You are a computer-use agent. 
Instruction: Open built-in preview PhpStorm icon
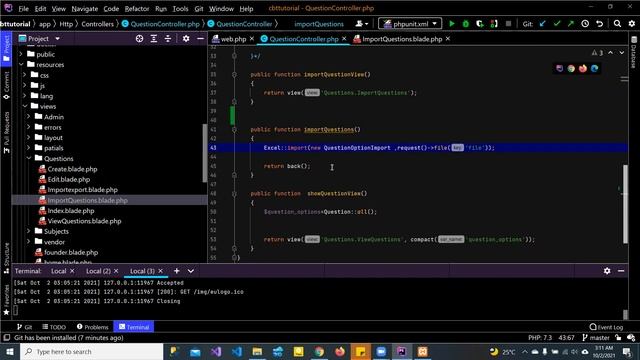click(x=559, y=68)
